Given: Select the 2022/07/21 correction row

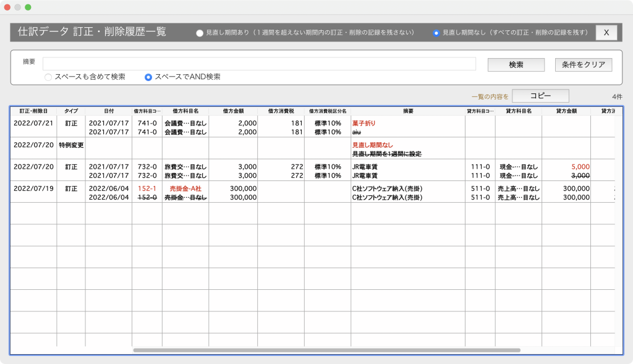Looking at the screenshot, I should pos(34,123).
